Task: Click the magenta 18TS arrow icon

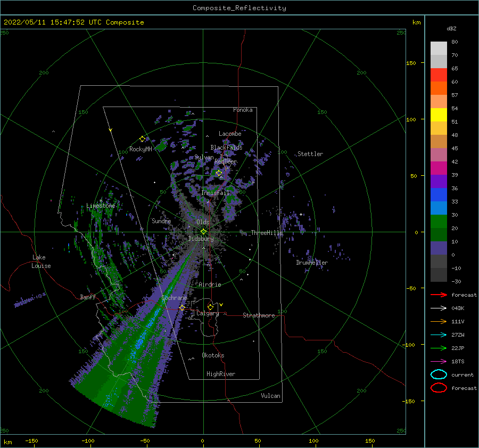Action: (439, 362)
